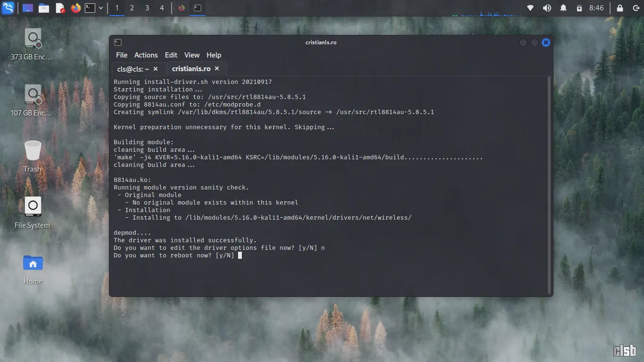Click the 'depmod....' line
Image resolution: width=644 pixels, height=362 pixels.
coord(132,233)
